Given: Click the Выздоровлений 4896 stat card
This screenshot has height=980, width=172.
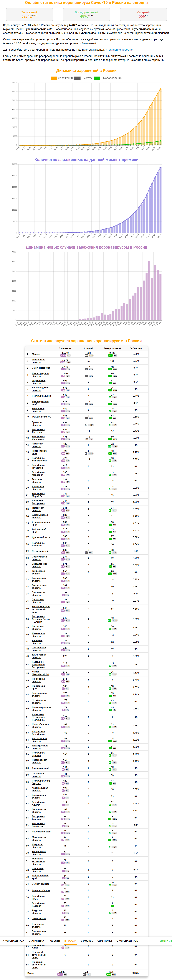Looking at the screenshot, I should [x=86, y=14].
